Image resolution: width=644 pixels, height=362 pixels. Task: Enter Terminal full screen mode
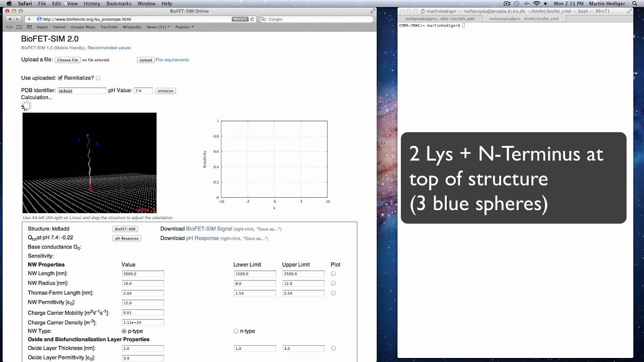tap(628, 11)
